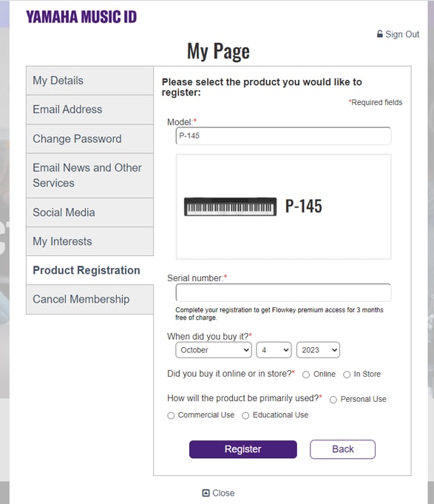The height and width of the screenshot is (504, 434).
Task: Click the Yamaha Music ID logo
Action: [81, 17]
